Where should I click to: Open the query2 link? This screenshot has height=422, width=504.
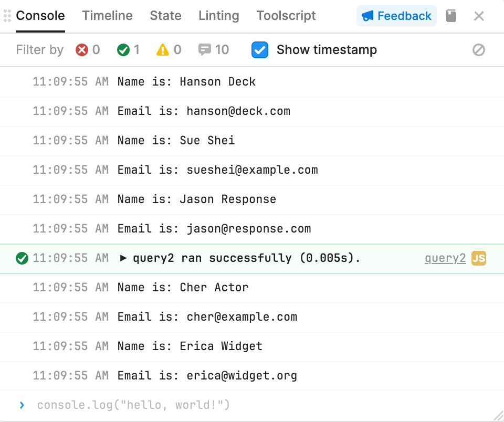[445, 258]
